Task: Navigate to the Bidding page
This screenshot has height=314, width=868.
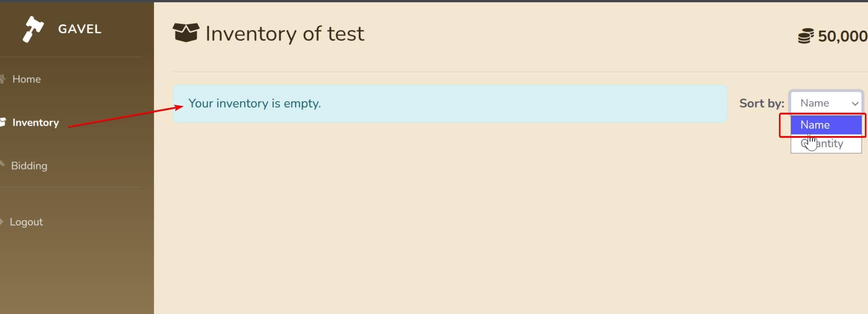Action: pos(29,166)
